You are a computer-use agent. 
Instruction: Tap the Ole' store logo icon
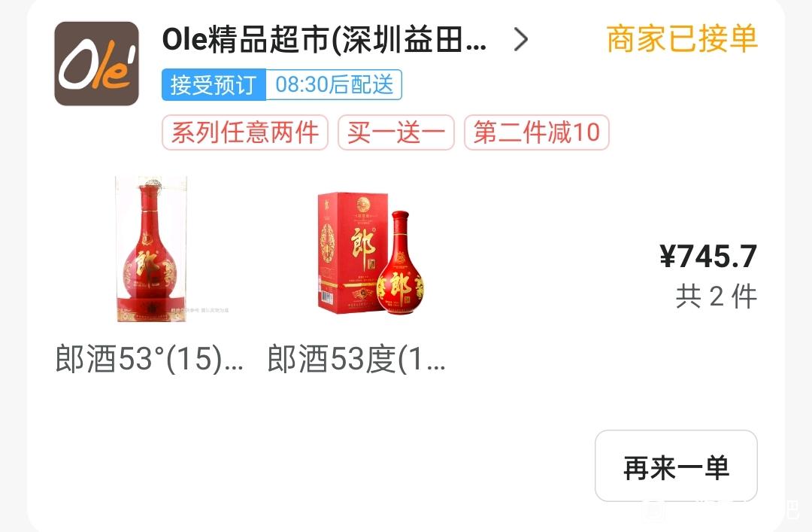click(96, 64)
